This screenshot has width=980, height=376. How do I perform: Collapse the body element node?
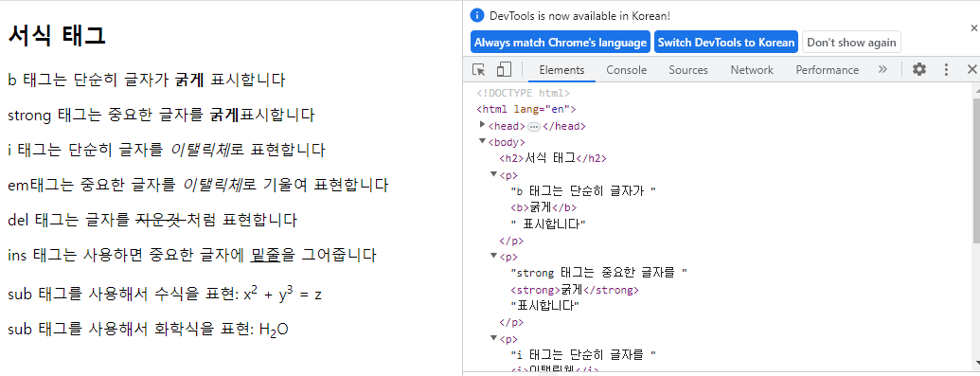coord(482,141)
